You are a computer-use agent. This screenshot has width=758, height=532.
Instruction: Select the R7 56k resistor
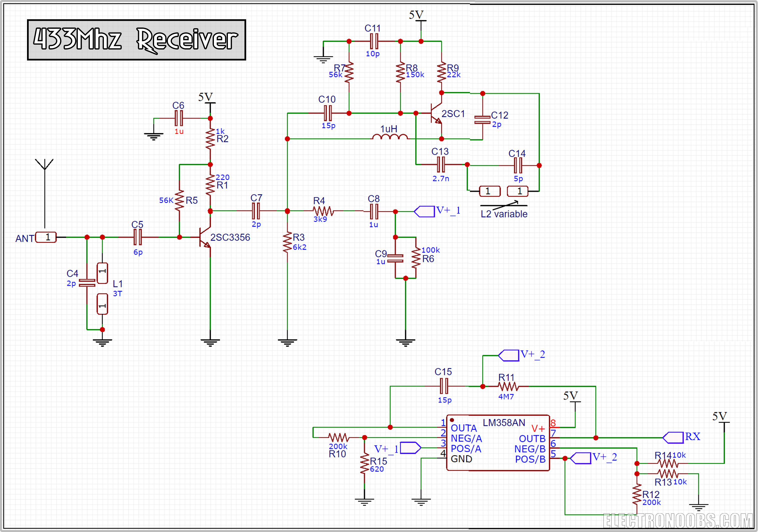(x=349, y=72)
